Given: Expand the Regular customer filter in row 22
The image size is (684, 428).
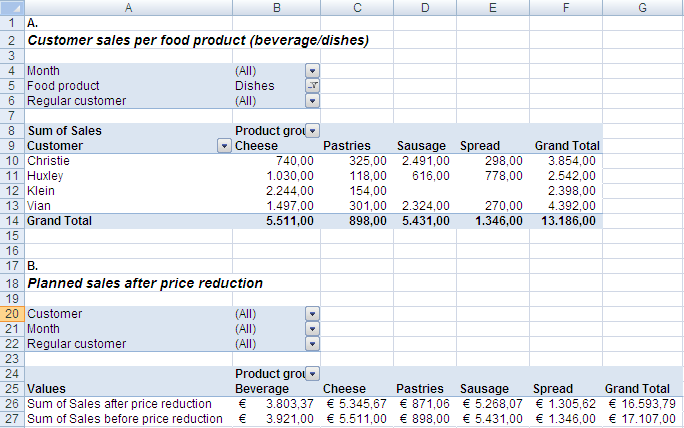Looking at the screenshot, I should click(312, 344).
